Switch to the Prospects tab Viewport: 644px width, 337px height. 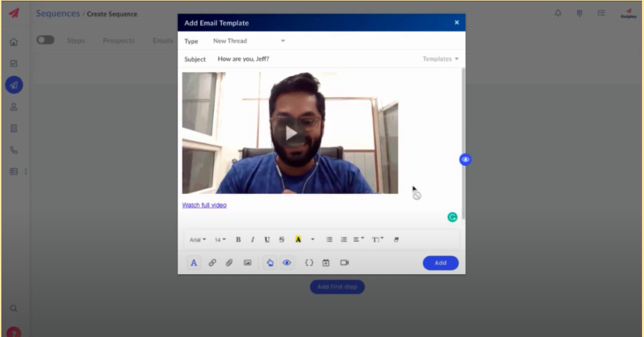tap(118, 41)
